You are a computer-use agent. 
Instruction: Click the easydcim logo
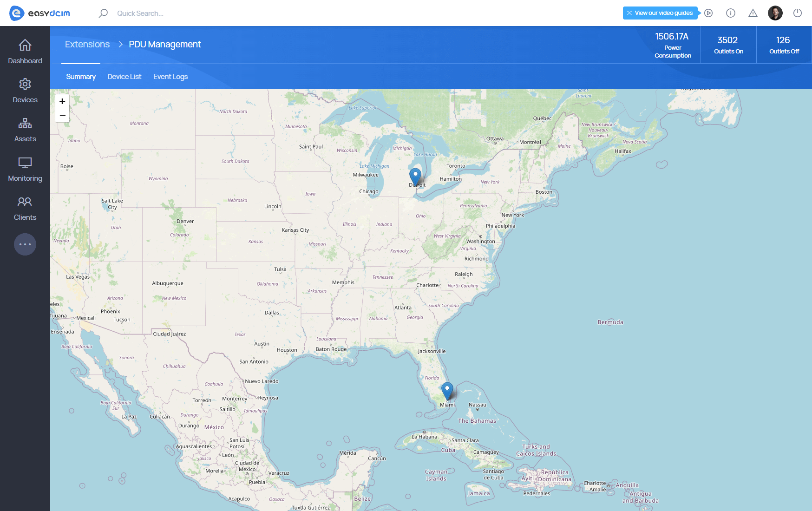click(x=40, y=13)
